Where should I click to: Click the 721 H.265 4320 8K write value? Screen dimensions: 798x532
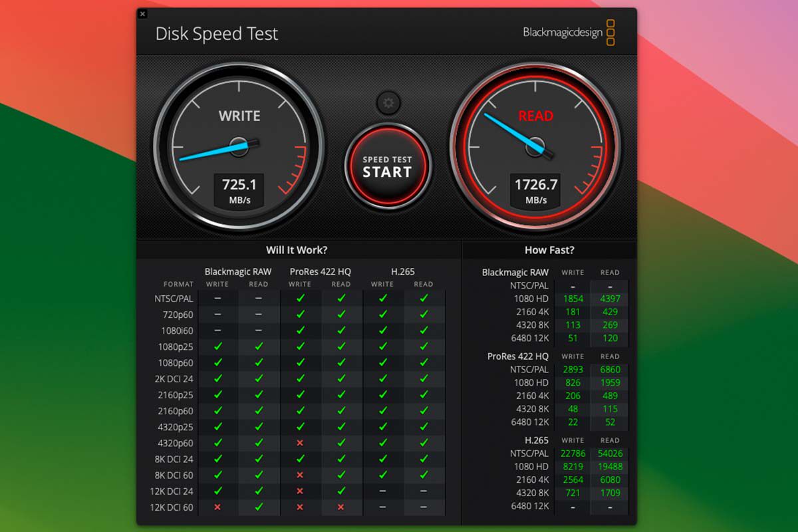point(573,493)
